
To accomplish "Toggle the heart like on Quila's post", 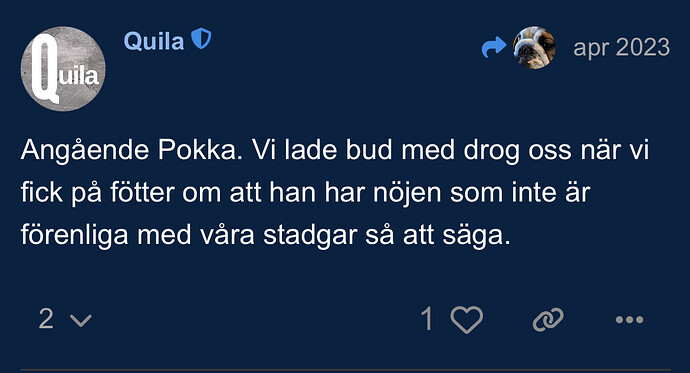I will click(x=466, y=319).
